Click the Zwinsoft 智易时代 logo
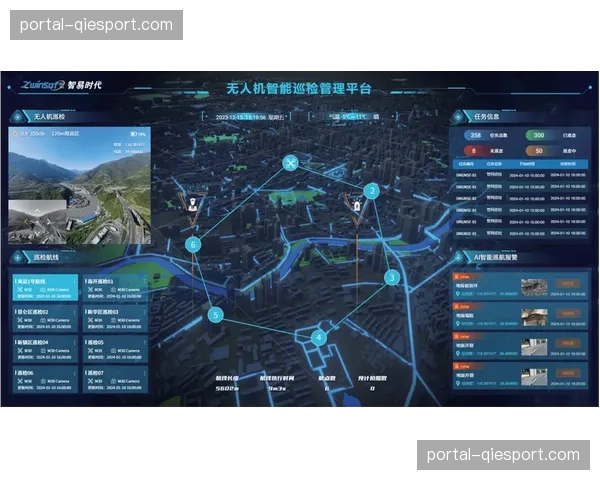This screenshot has width=600, height=480. [x=62, y=85]
